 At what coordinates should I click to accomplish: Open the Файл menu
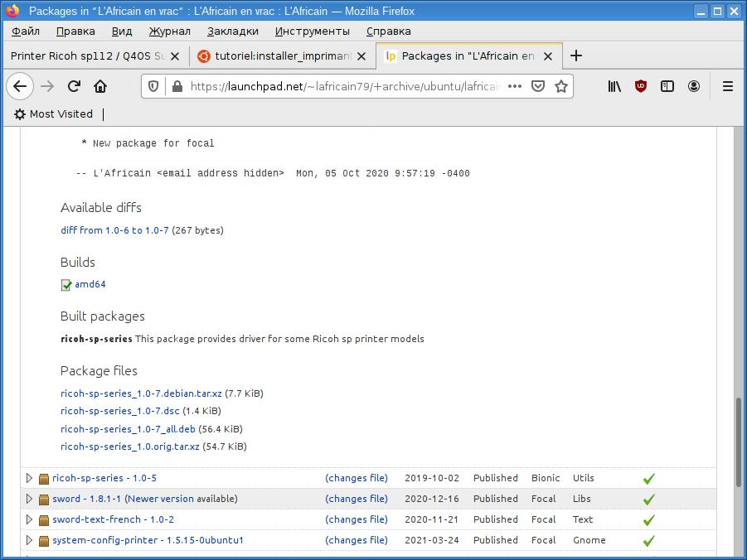[26, 31]
